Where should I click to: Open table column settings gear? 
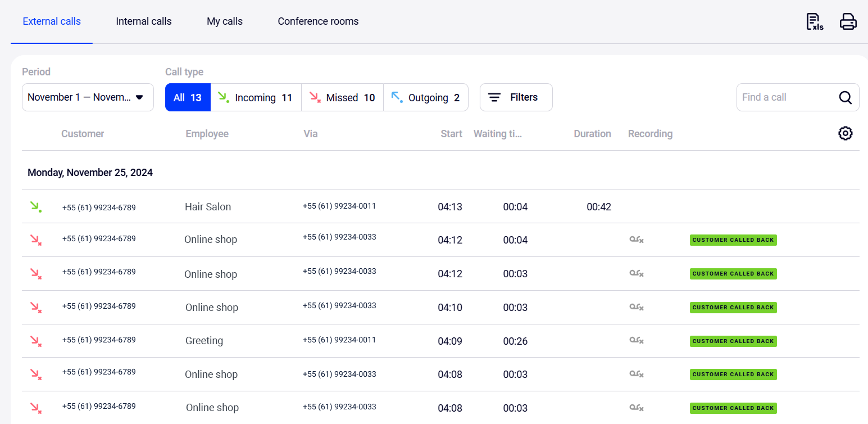coord(845,133)
